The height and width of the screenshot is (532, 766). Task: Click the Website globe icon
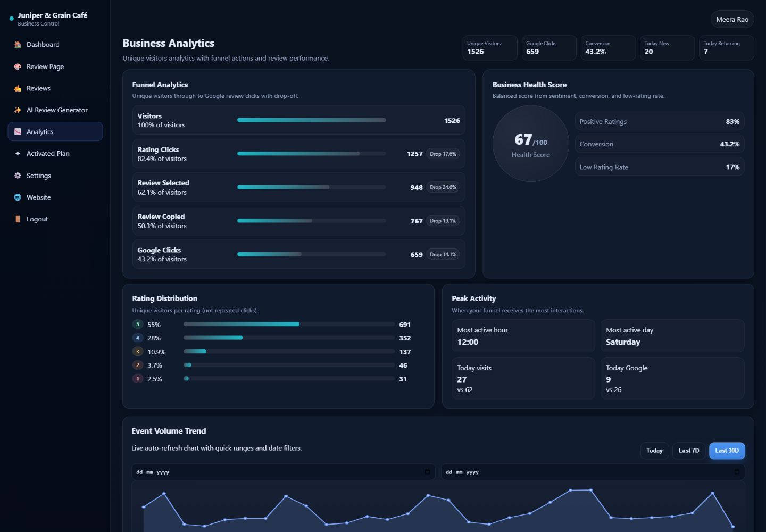click(x=18, y=197)
